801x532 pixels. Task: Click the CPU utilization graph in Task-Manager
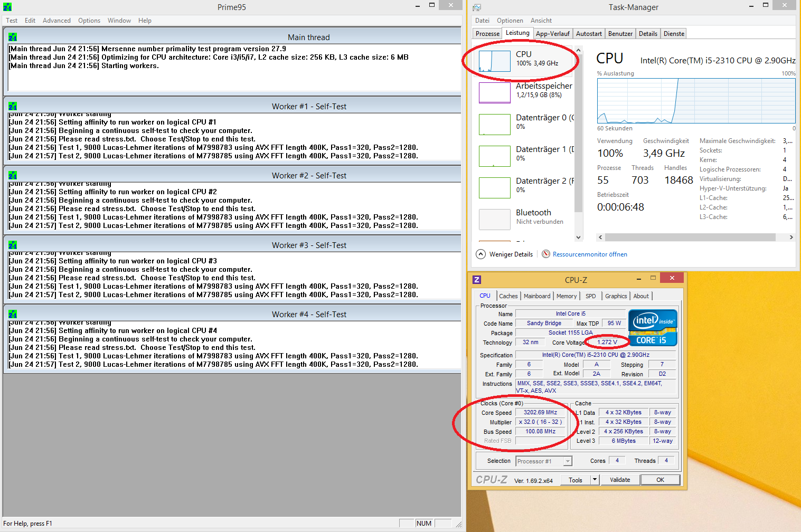[696, 101]
